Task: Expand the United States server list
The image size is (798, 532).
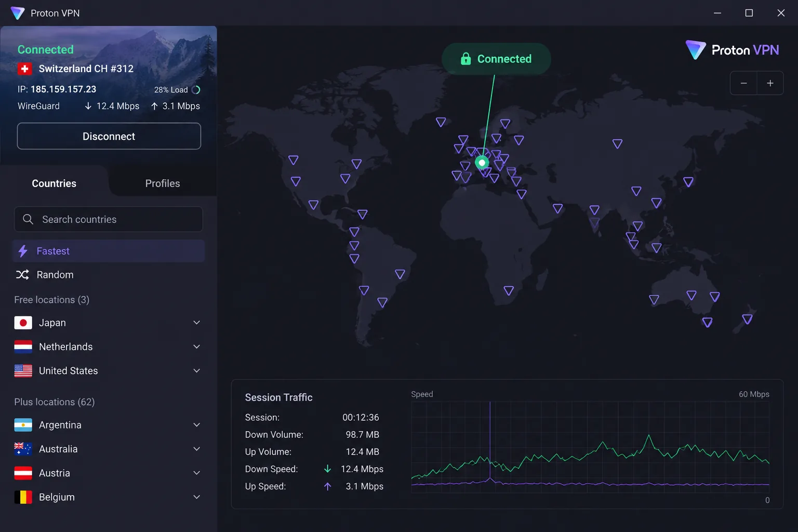Action: [197, 371]
